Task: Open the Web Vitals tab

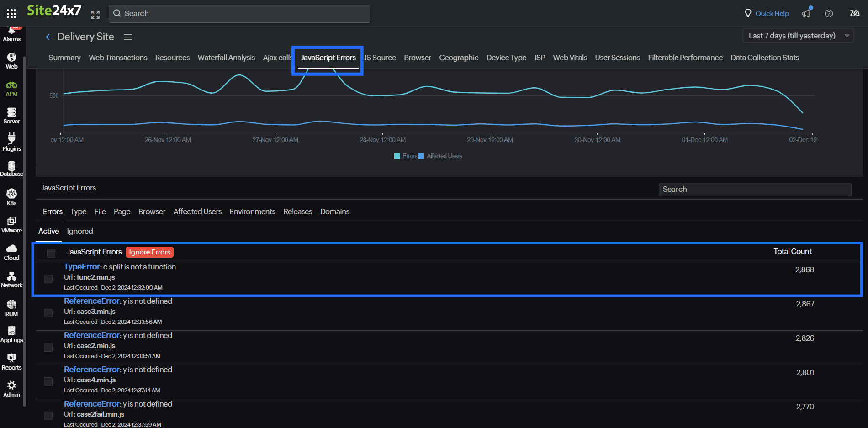Action: click(570, 58)
